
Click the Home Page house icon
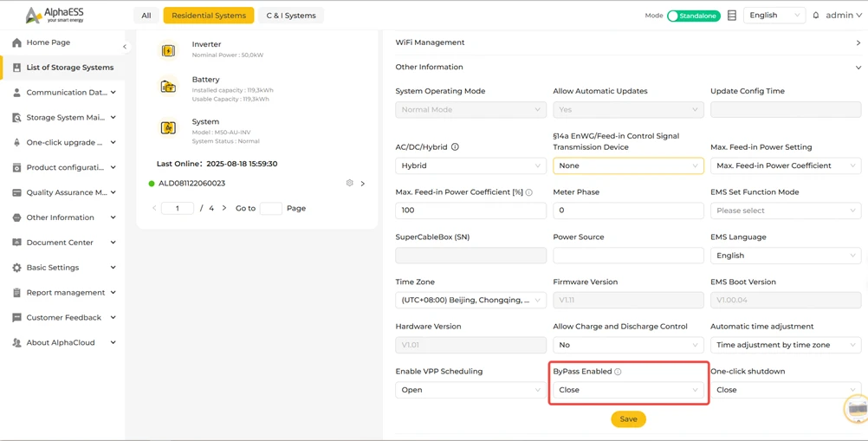pyautogui.click(x=16, y=42)
